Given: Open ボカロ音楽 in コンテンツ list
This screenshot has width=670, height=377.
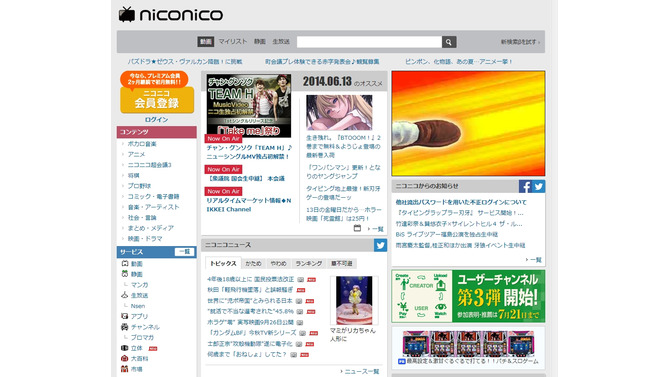Looking at the screenshot, I should point(142,144).
